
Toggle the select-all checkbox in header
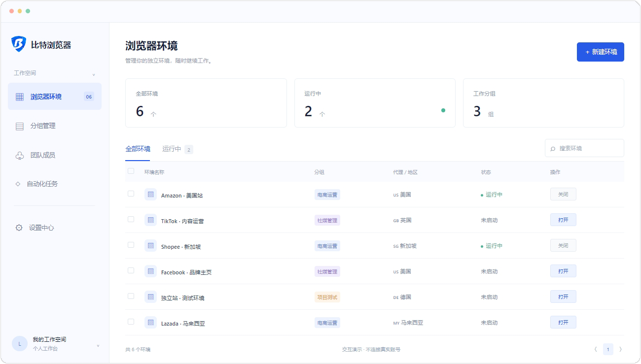click(131, 171)
